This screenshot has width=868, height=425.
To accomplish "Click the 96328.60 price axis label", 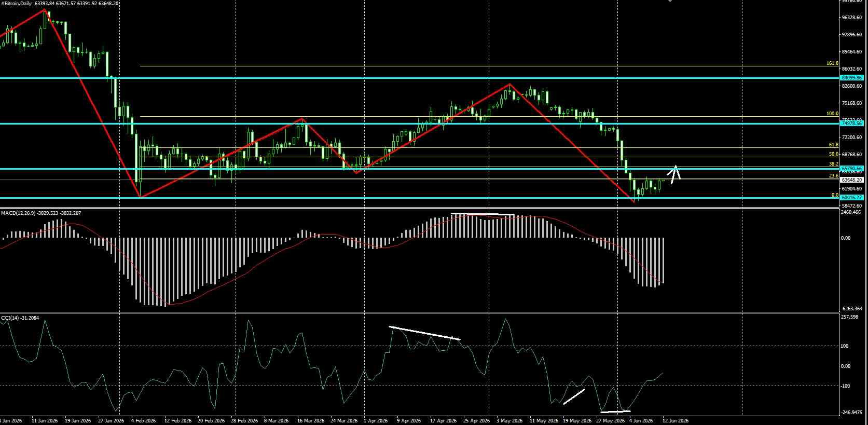I will point(852,18).
